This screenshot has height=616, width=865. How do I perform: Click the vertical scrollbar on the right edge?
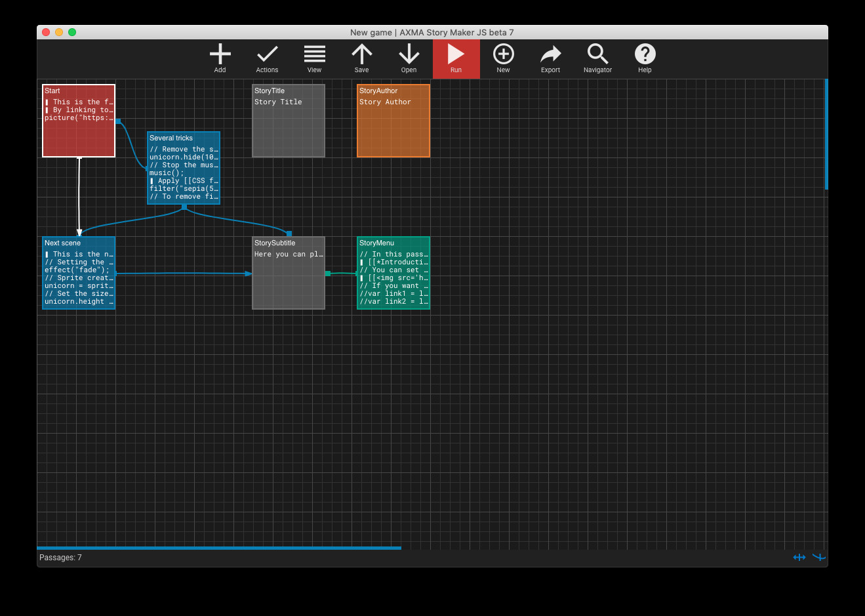coord(826,134)
